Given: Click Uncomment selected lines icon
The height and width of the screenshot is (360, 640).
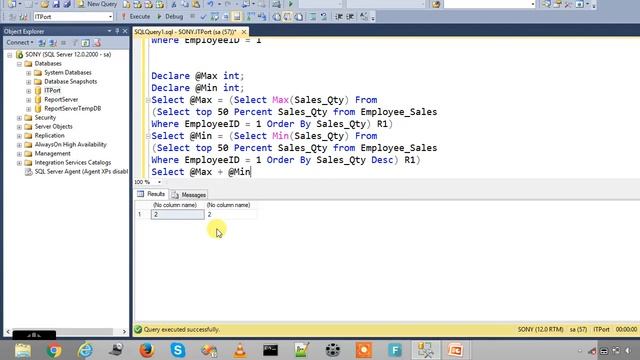Looking at the screenshot, I should (323, 17).
